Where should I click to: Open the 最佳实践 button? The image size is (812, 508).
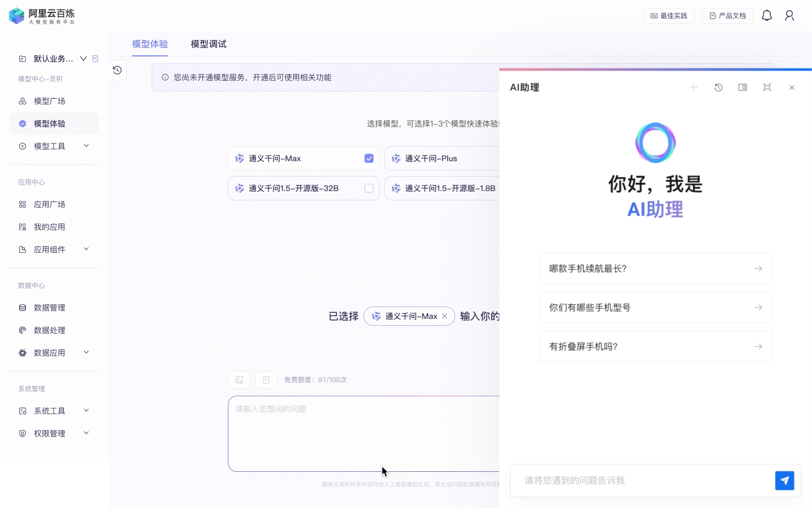(x=669, y=16)
